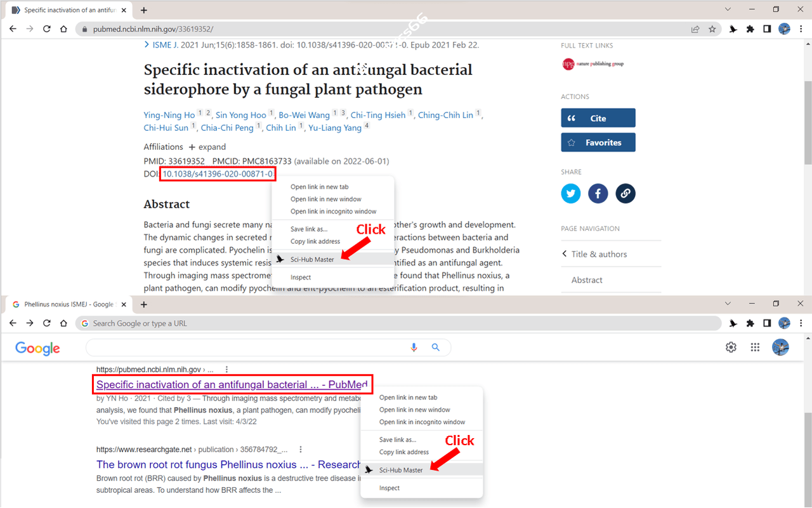The height and width of the screenshot is (508, 812).
Task: Open nature publishing group full text link
Action: [593, 63]
